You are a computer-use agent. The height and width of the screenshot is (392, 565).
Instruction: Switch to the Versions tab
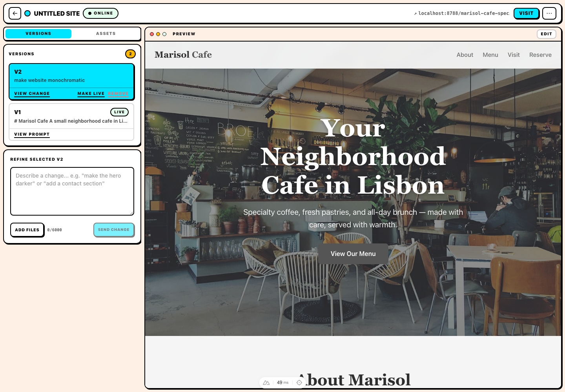coord(38,34)
